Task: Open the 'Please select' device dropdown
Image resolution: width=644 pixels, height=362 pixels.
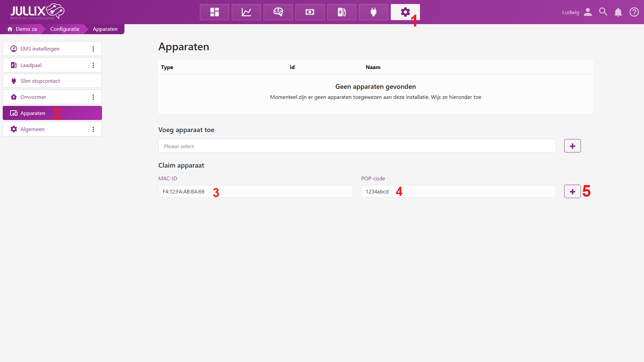Action: tap(357, 146)
